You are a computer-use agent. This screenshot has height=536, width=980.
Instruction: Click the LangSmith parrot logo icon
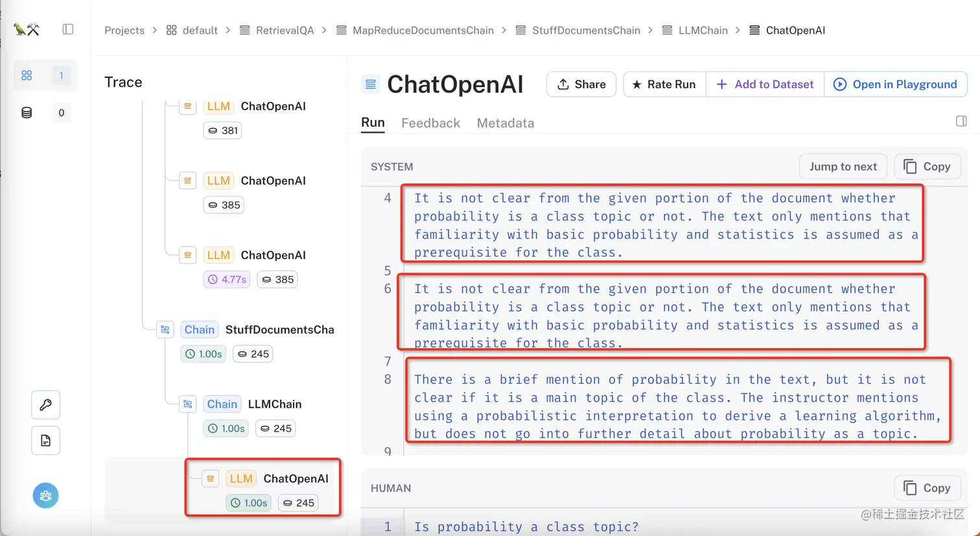click(x=27, y=29)
